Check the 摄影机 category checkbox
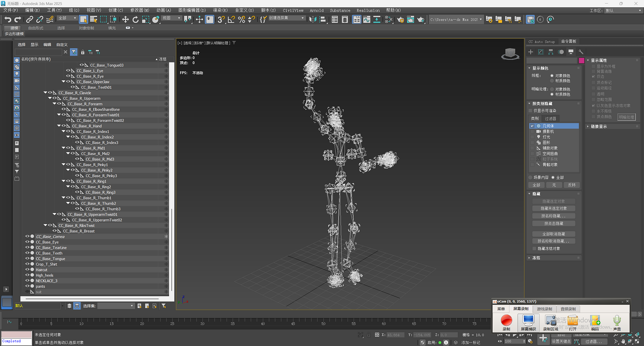Image resolution: width=644 pixels, height=346 pixels. click(x=532, y=132)
